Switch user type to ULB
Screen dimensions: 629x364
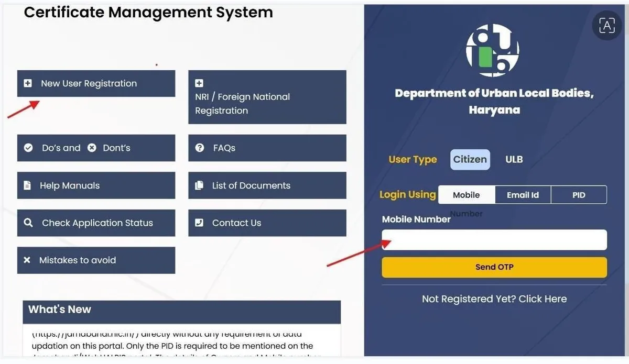[x=514, y=159]
